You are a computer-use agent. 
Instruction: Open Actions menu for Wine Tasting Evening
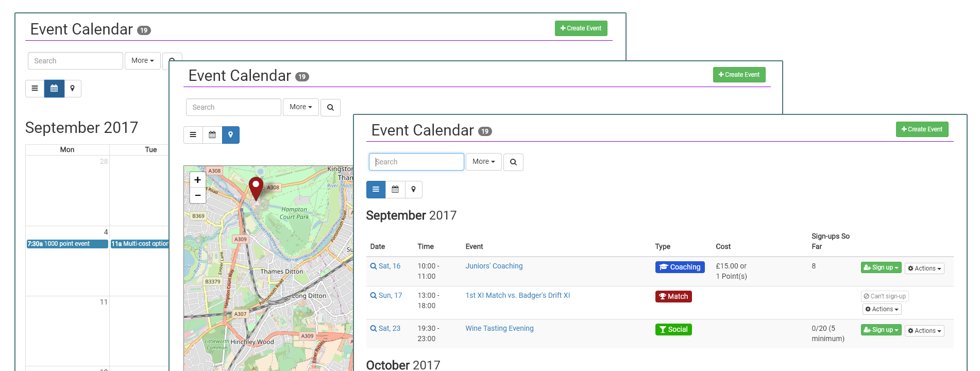[924, 331]
